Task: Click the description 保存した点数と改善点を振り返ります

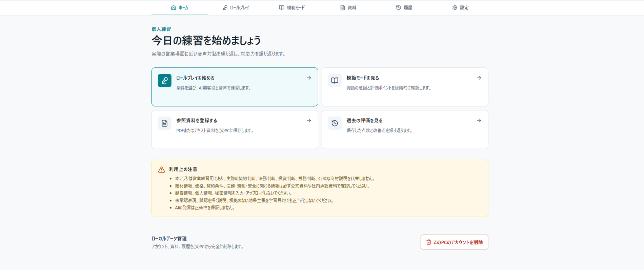Action: [380, 131]
